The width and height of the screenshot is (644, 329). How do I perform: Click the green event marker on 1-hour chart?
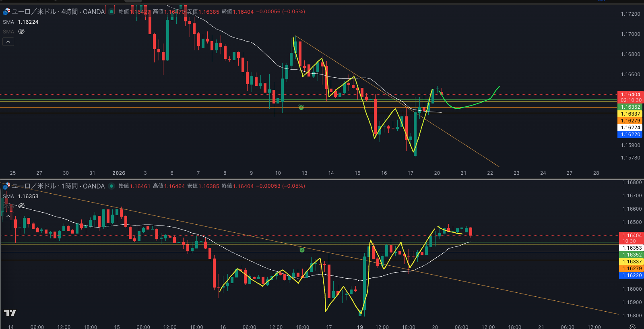(x=302, y=250)
